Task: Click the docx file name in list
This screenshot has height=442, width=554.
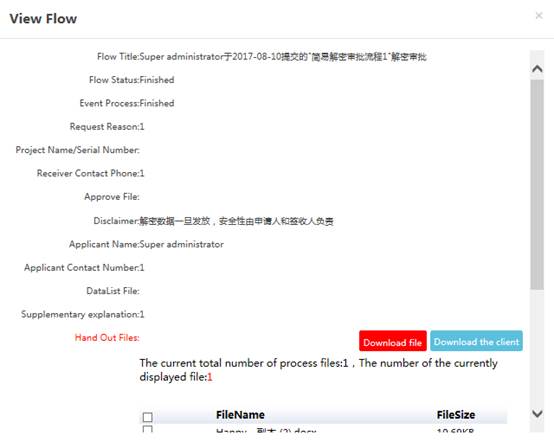Action: tap(266, 431)
